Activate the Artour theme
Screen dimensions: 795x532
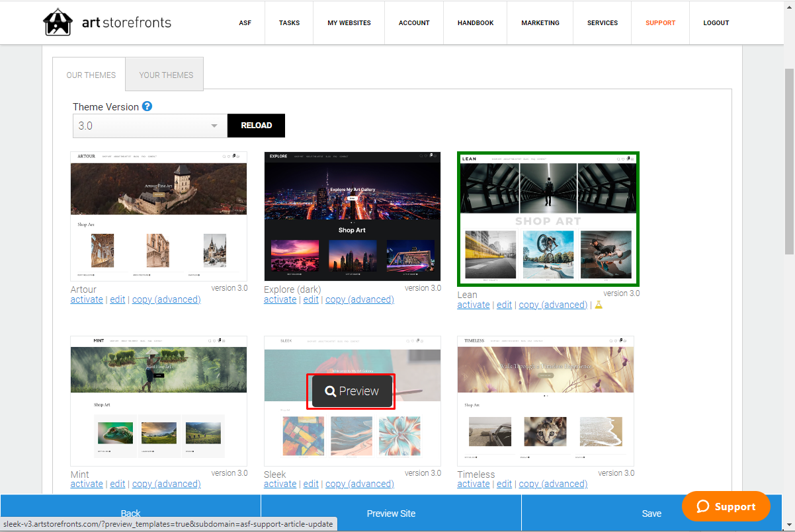pyautogui.click(x=87, y=299)
